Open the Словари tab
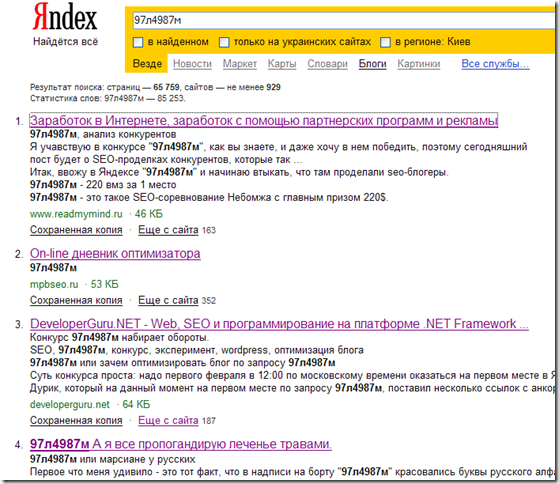 pyautogui.click(x=328, y=64)
